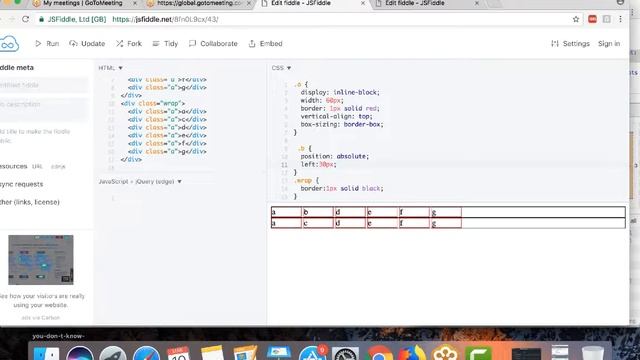Expand the Other (links, license) section

coord(29,202)
